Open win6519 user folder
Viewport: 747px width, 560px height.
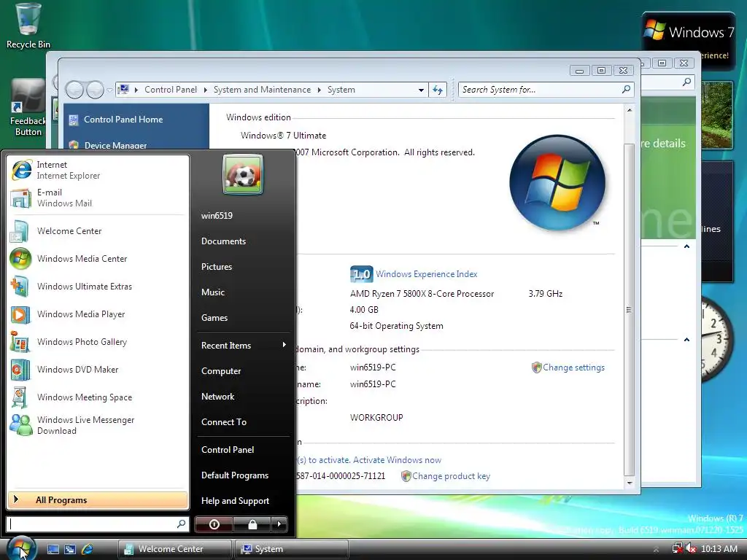point(217,216)
